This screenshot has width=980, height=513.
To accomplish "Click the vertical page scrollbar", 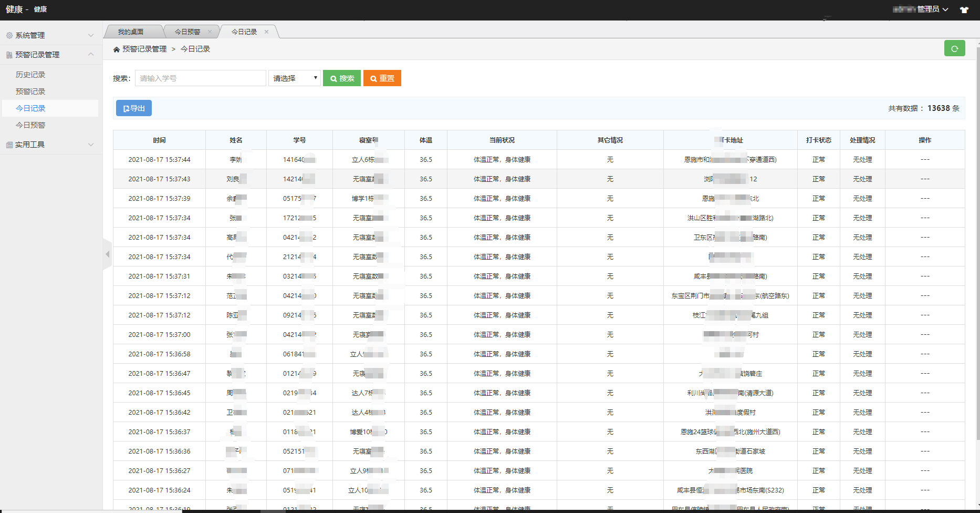I will [977, 244].
